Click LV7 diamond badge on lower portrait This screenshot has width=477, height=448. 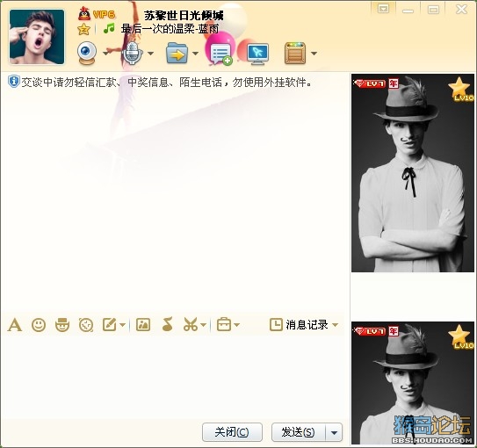pyautogui.click(x=370, y=331)
